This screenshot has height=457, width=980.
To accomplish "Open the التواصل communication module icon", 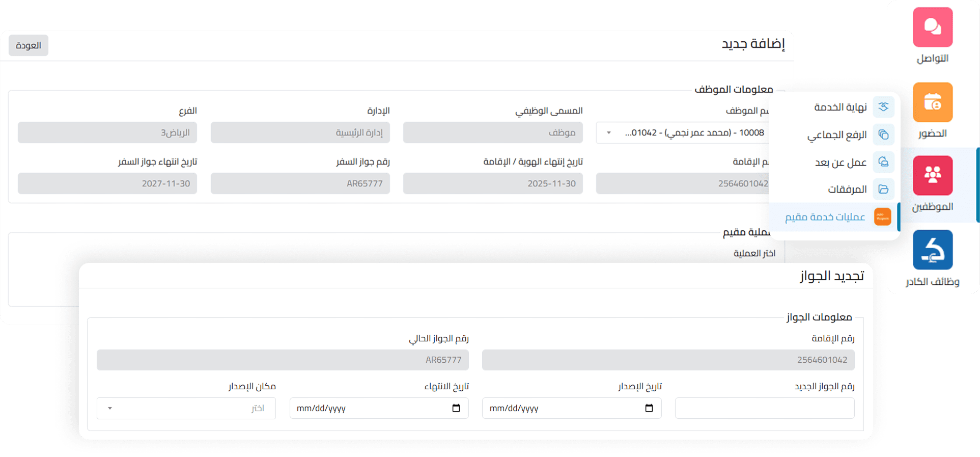I will point(932,27).
